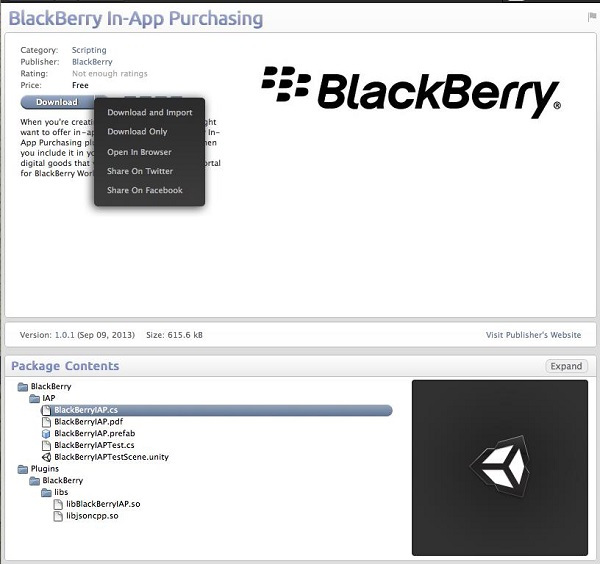Click the libs folder icon
Screen dimensions: 600x564
click(x=46, y=492)
